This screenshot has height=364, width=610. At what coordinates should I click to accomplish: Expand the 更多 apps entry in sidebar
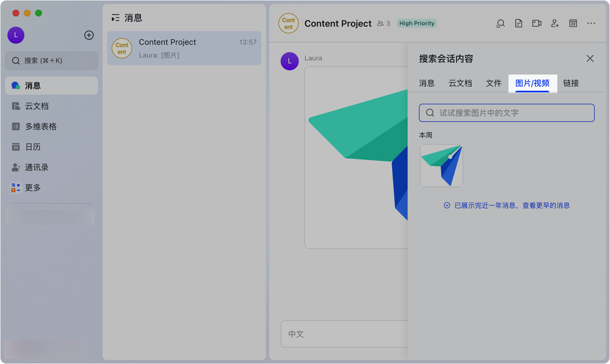click(x=33, y=188)
